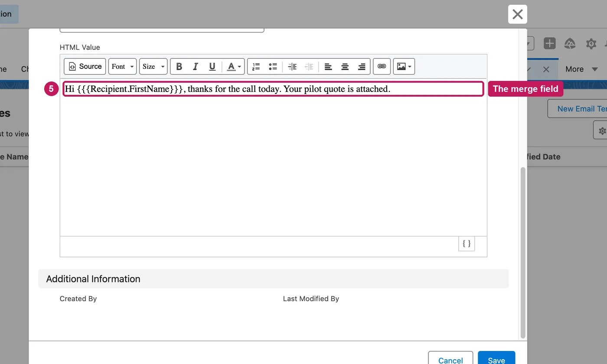Click the Last Modified By label

pos(311,299)
